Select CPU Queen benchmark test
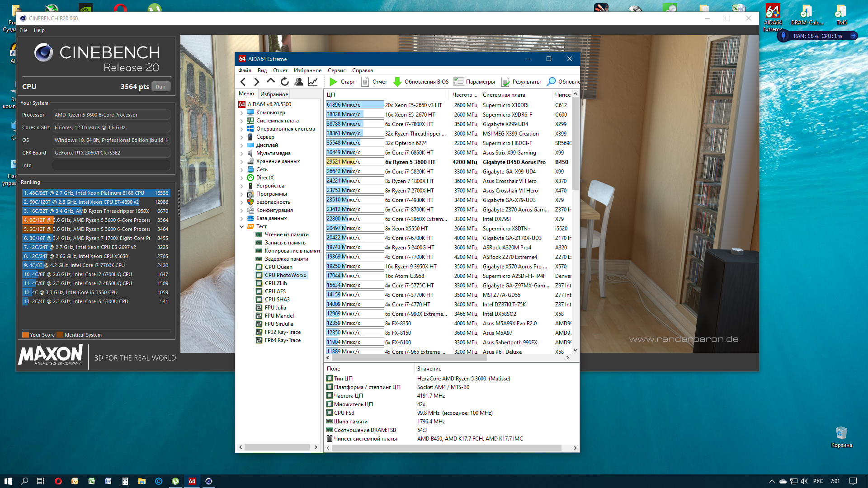868x488 pixels. [x=278, y=267]
